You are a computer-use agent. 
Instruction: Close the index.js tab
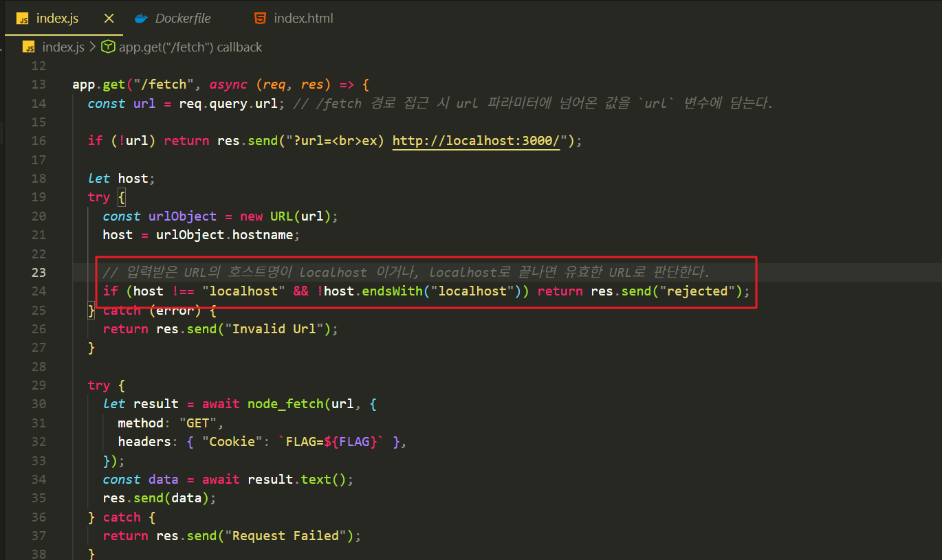[x=109, y=19]
